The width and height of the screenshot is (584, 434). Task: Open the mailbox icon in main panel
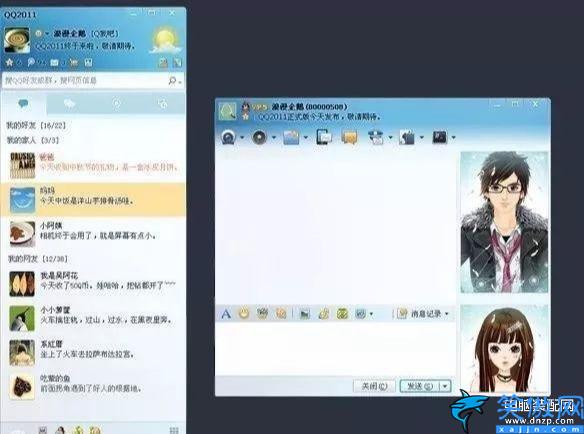[54, 63]
